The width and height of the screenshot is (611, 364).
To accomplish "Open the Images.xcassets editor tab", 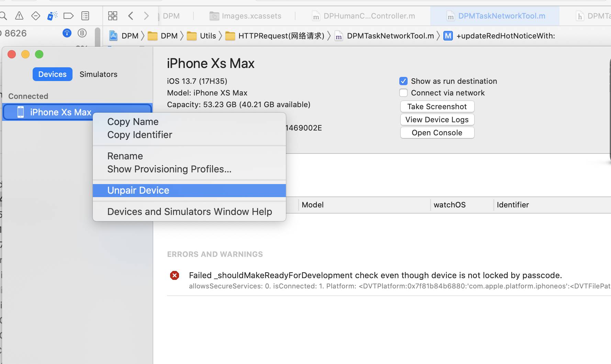I will pos(245,16).
